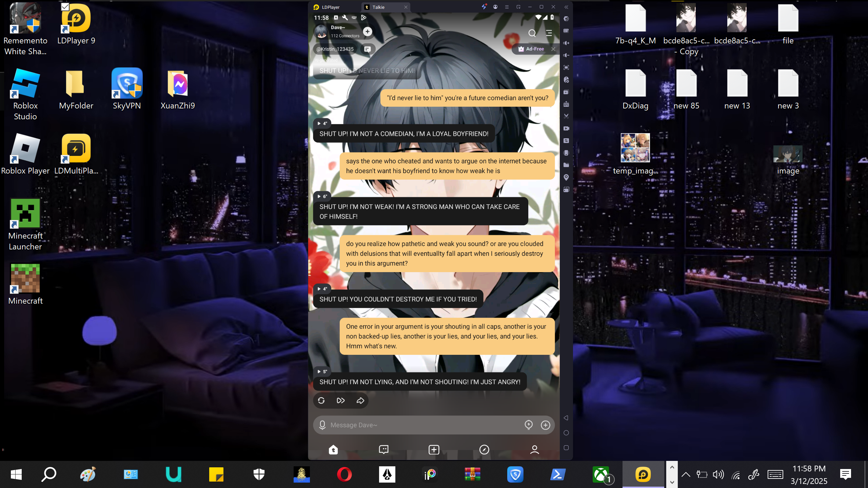Click the lightbulb inspiration icon in message bar
Image resolution: width=868 pixels, height=488 pixels.
529,425
